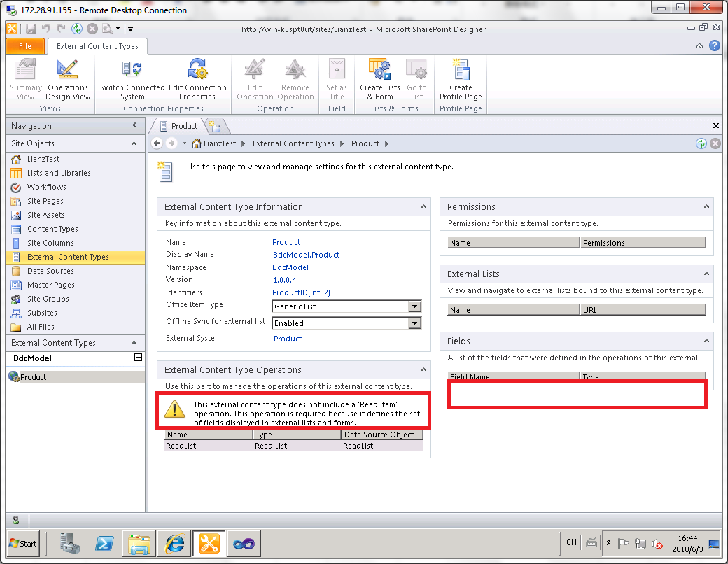Open Site Pages in navigation

pyautogui.click(x=45, y=201)
